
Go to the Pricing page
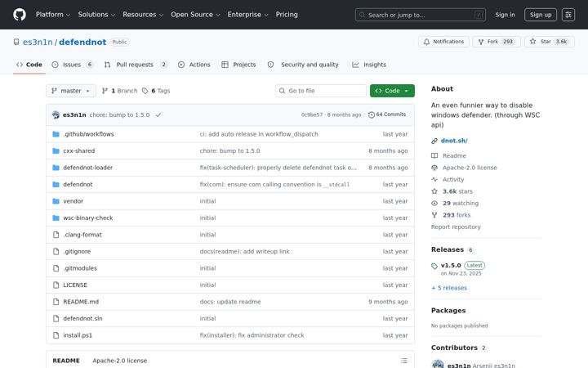(287, 15)
